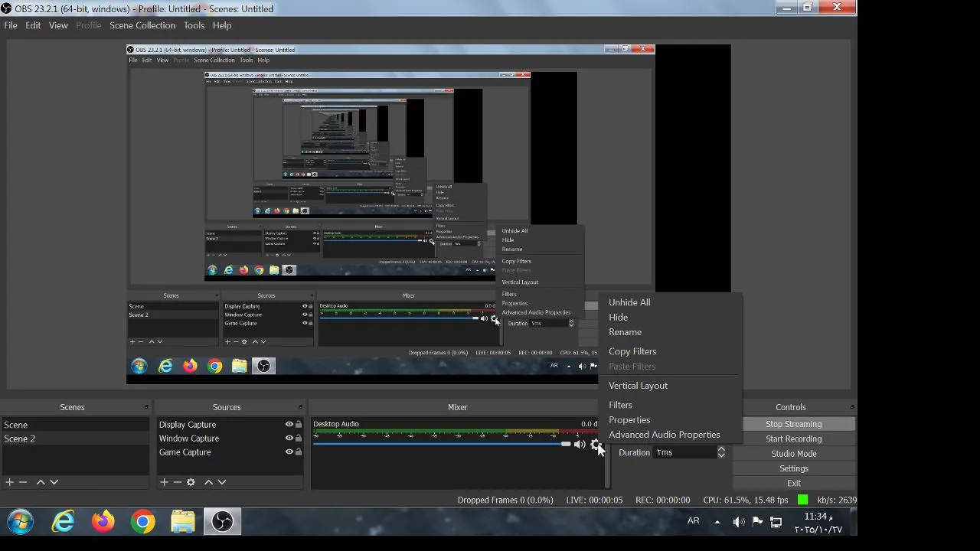Move the scene down with the Scenes arrow
The image size is (980, 551).
tap(54, 482)
